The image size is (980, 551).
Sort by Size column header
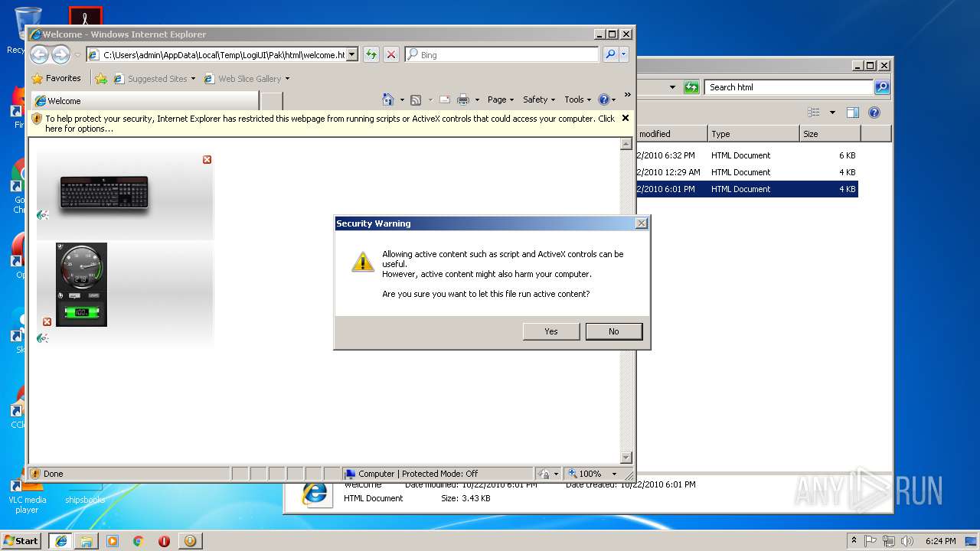(x=830, y=134)
